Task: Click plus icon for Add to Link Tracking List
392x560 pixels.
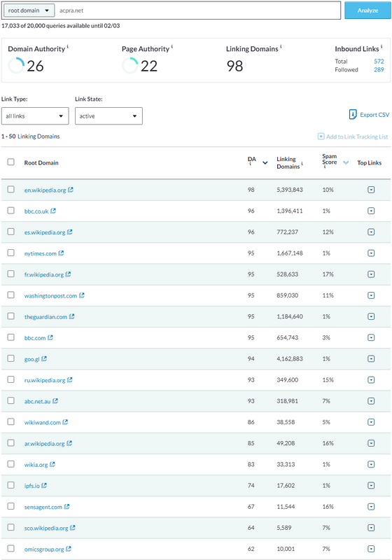Action: pyautogui.click(x=321, y=136)
